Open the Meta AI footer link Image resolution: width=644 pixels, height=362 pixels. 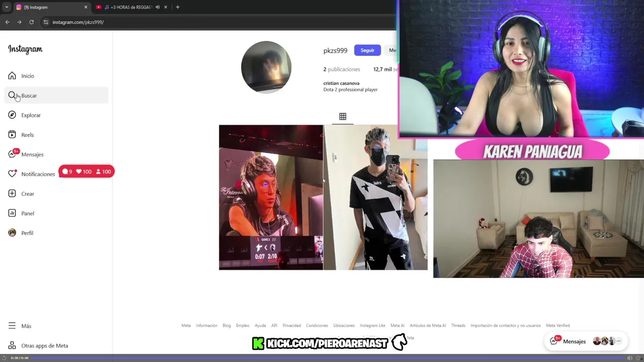tap(397, 326)
